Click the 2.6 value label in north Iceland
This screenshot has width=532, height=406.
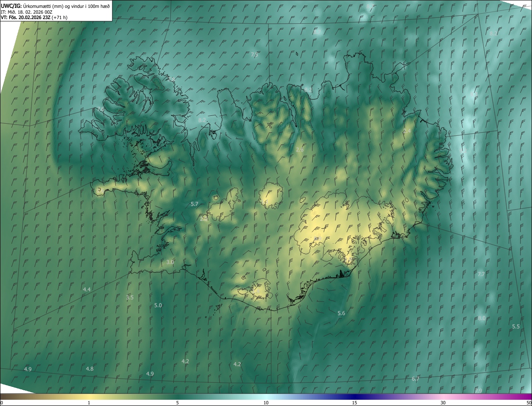pyautogui.click(x=300, y=149)
